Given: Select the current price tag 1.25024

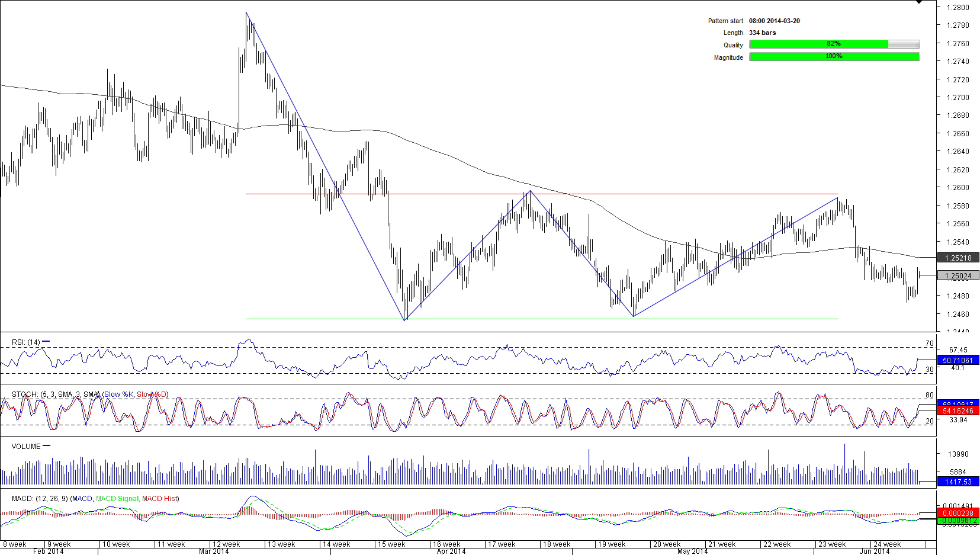Looking at the screenshot, I should point(957,276).
